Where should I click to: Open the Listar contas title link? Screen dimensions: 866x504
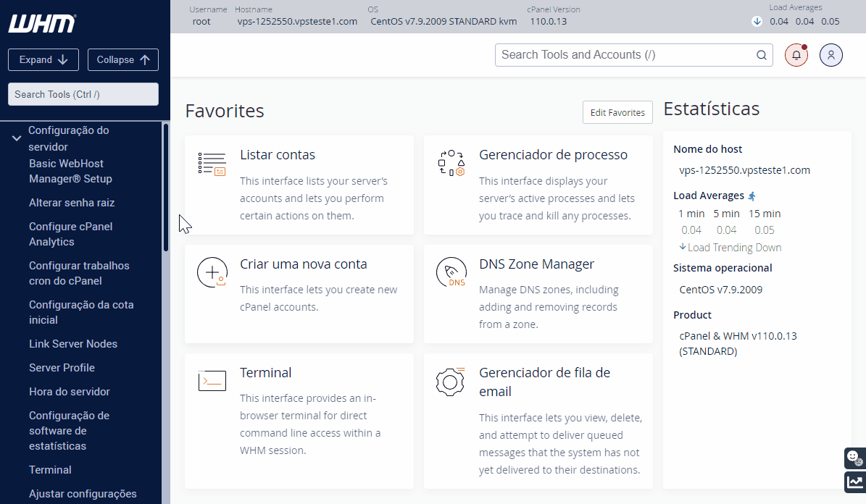coord(278,154)
